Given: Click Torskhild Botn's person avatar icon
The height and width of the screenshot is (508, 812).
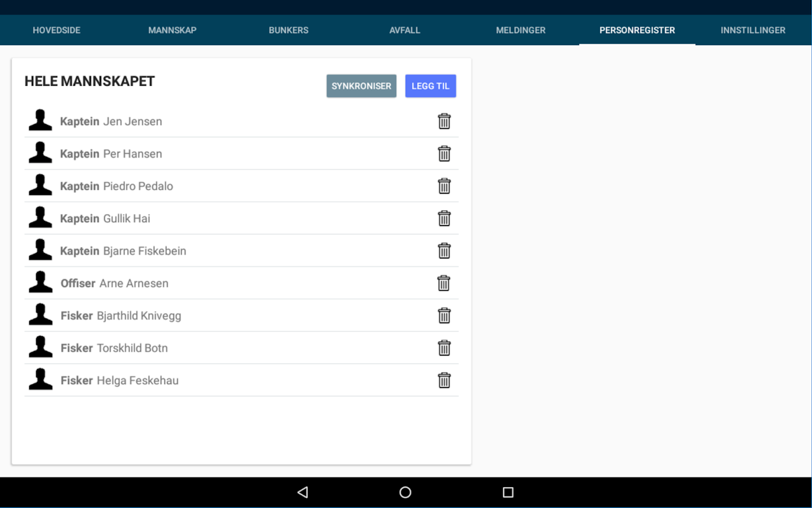Looking at the screenshot, I should tap(41, 347).
